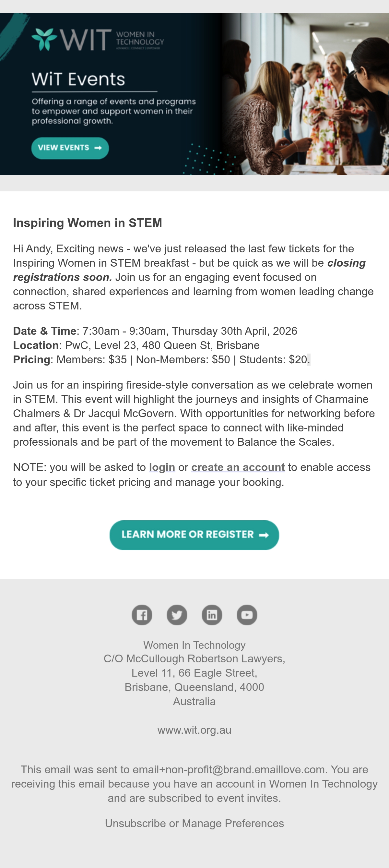The width and height of the screenshot is (389, 868).
Task: Click the WIT butterfly logo
Action: (44, 40)
